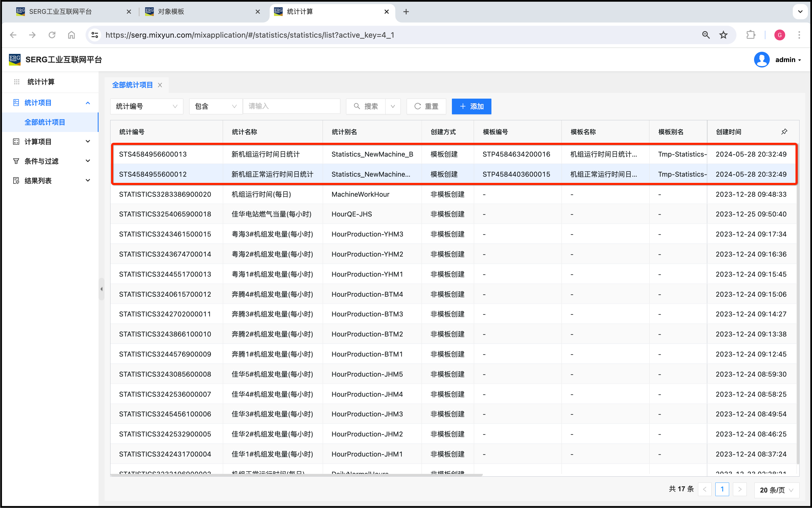Click the blue 添加 button
Image resolution: width=812 pixels, height=508 pixels.
pos(471,106)
